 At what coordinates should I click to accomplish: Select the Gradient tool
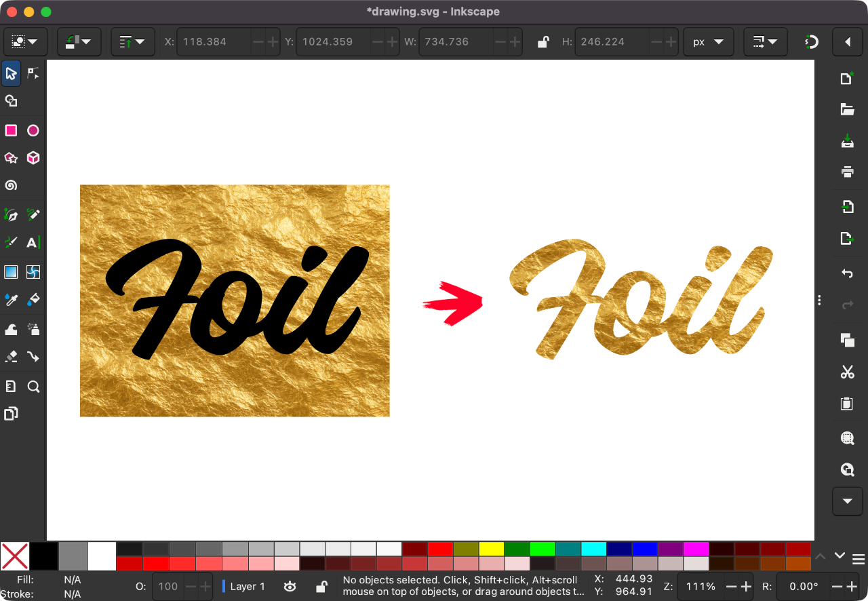tap(11, 272)
